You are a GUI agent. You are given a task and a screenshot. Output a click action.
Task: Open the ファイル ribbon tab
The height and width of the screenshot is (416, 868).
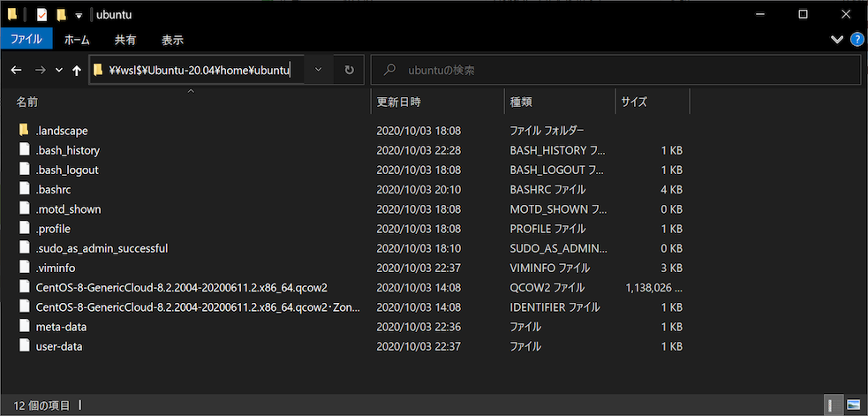[x=26, y=40]
